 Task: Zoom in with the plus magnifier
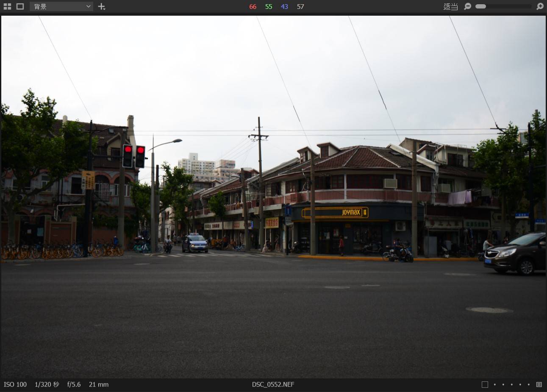click(x=540, y=6)
